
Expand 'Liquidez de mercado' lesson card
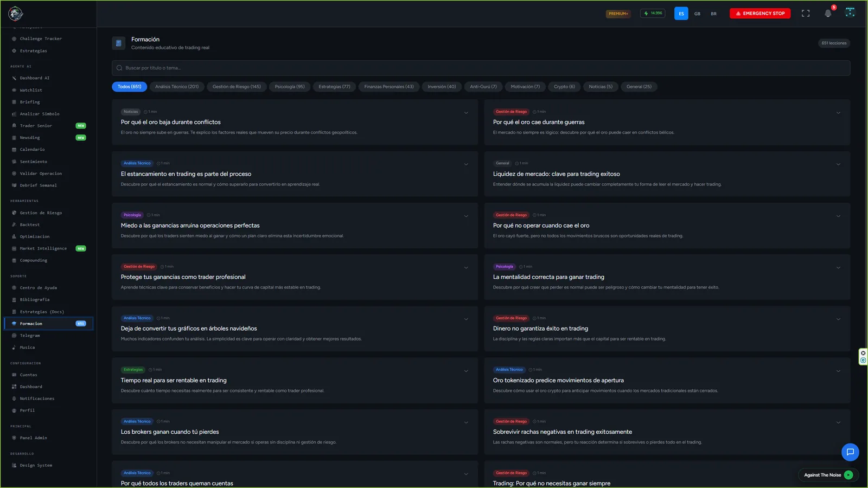coord(838,164)
